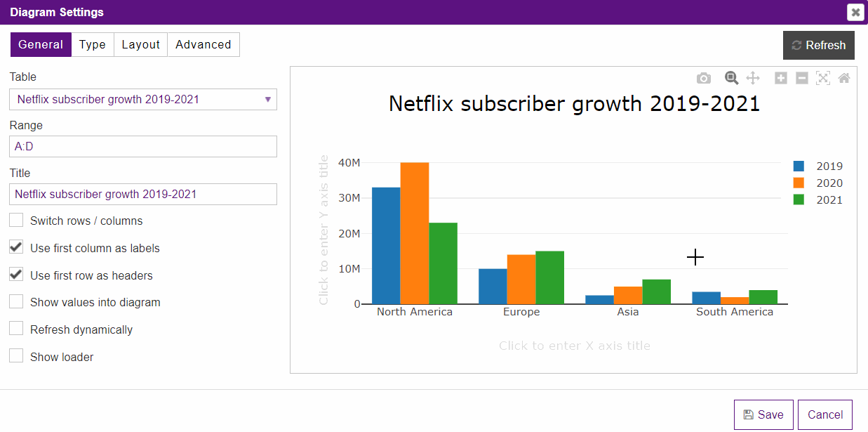The width and height of the screenshot is (868, 432).
Task: Open the General tab
Action: 41,45
